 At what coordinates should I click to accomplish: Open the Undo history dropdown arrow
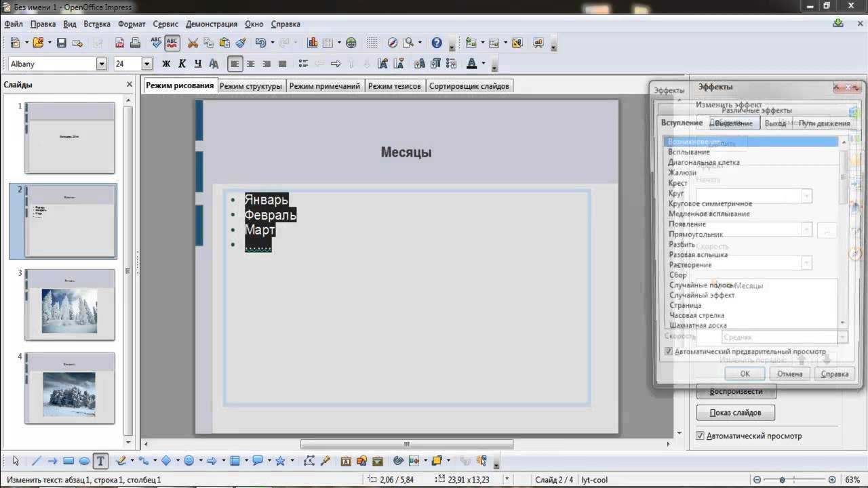tap(273, 43)
